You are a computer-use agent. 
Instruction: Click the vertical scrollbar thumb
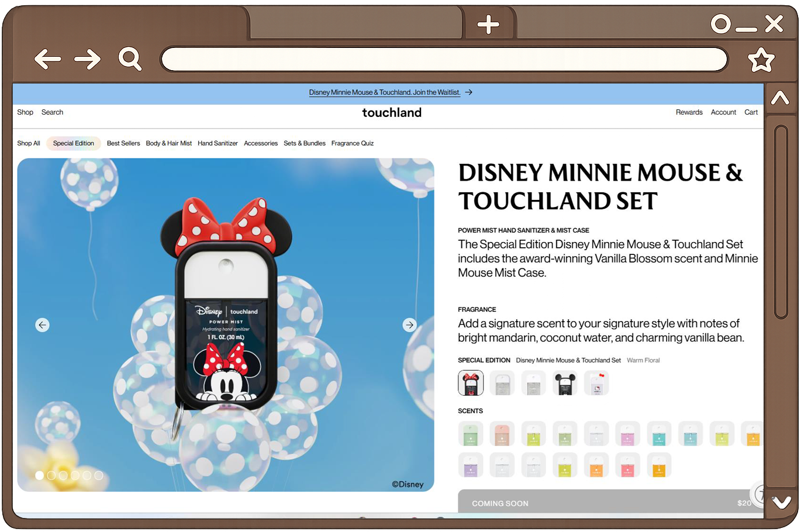[781, 222]
